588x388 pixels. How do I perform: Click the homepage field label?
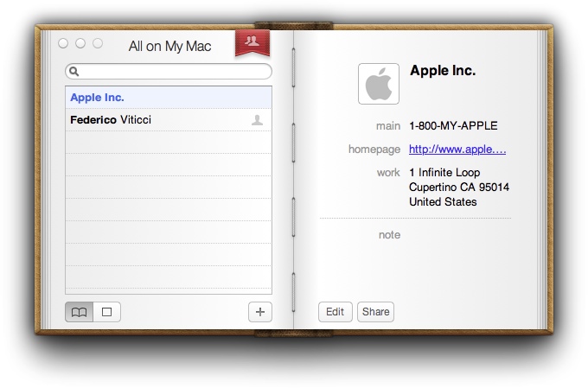click(x=374, y=149)
